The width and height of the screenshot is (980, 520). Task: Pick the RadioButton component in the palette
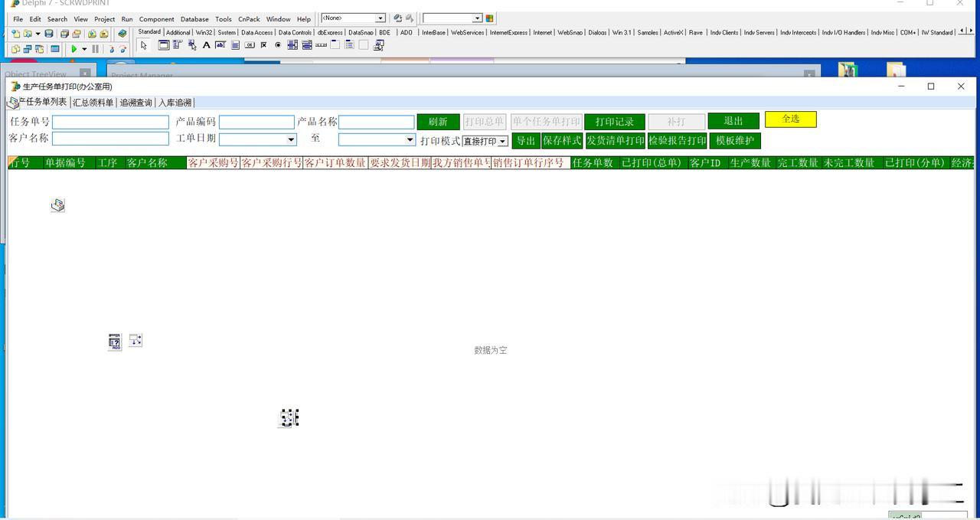point(278,45)
